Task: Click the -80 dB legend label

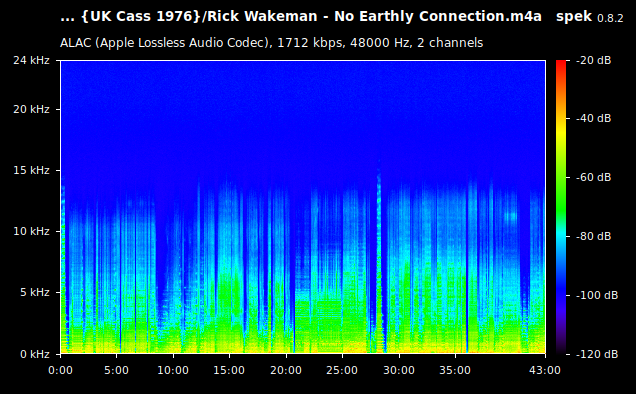Action: (x=593, y=236)
